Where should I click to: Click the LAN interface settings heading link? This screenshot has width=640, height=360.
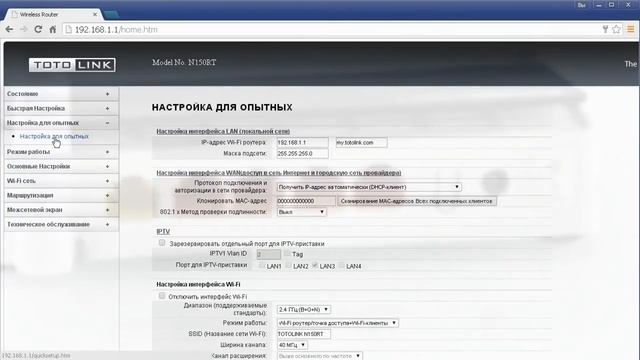click(223, 131)
